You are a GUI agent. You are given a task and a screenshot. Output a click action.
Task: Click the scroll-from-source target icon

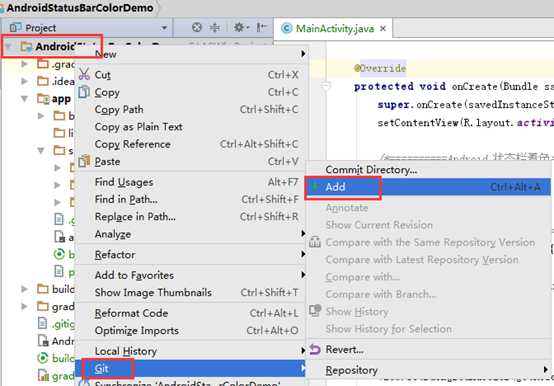coord(196,27)
